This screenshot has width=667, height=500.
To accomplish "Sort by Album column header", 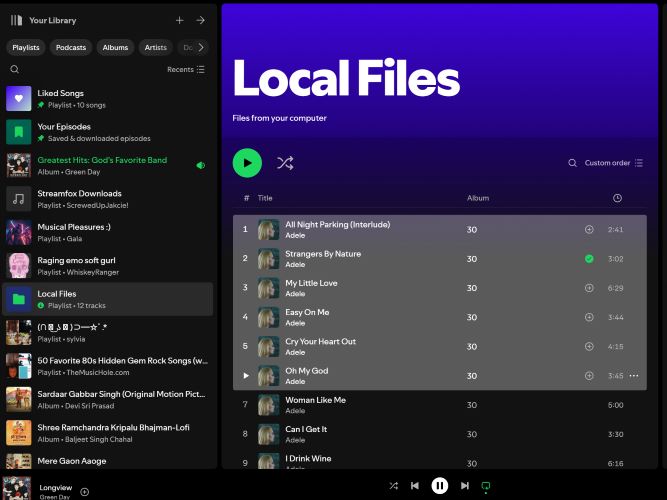I will (x=478, y=198).
